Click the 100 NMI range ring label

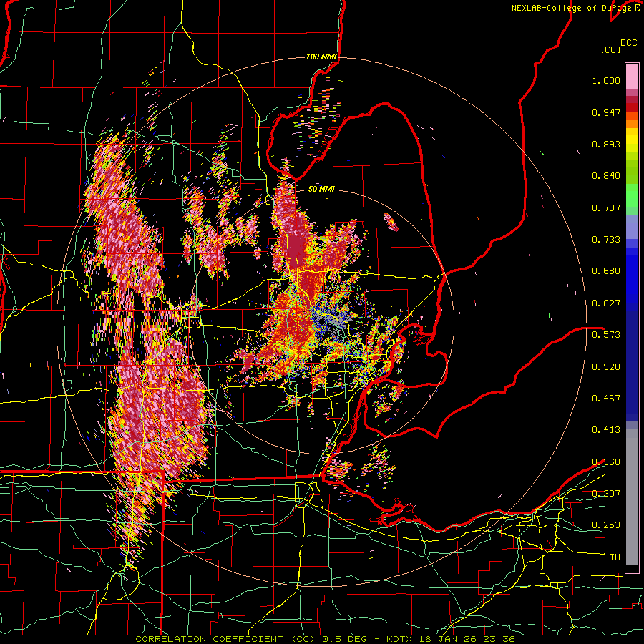pyautogui.click(x=321, y=57)
